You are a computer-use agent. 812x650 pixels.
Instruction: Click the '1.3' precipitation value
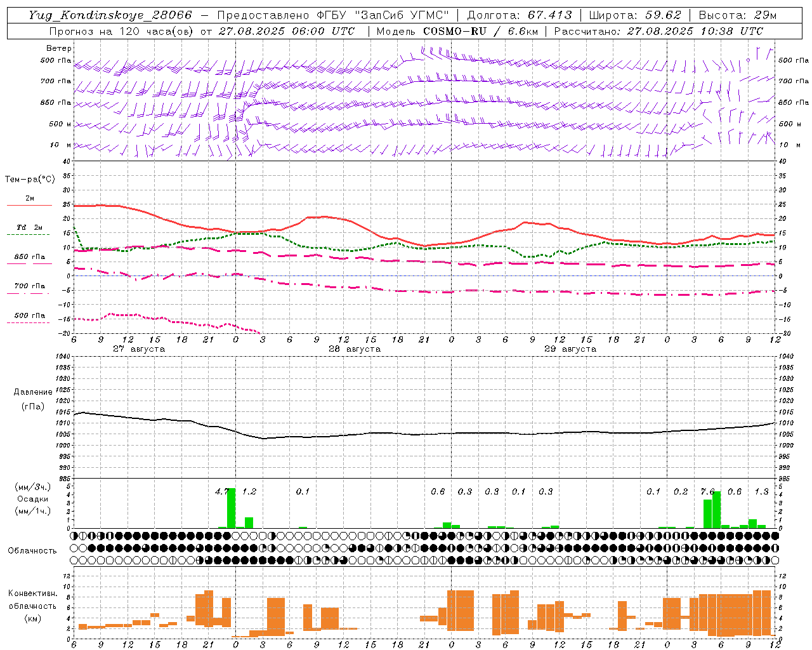coord(761,491)
